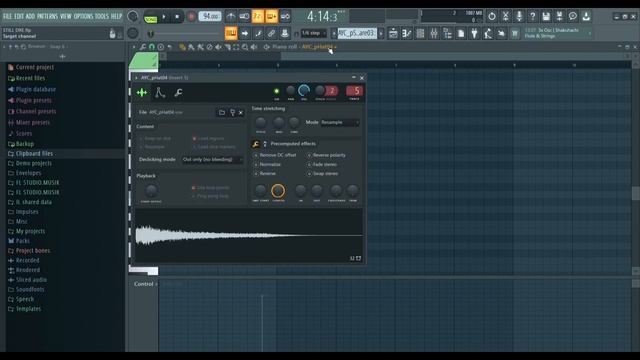640x360 pixels.
Task: Open the Tools menu
Action: click(102, 16)
